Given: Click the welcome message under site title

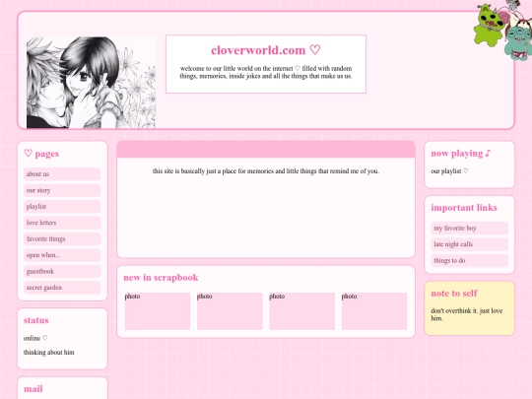Looking at the screenshot, I should 266,72.
